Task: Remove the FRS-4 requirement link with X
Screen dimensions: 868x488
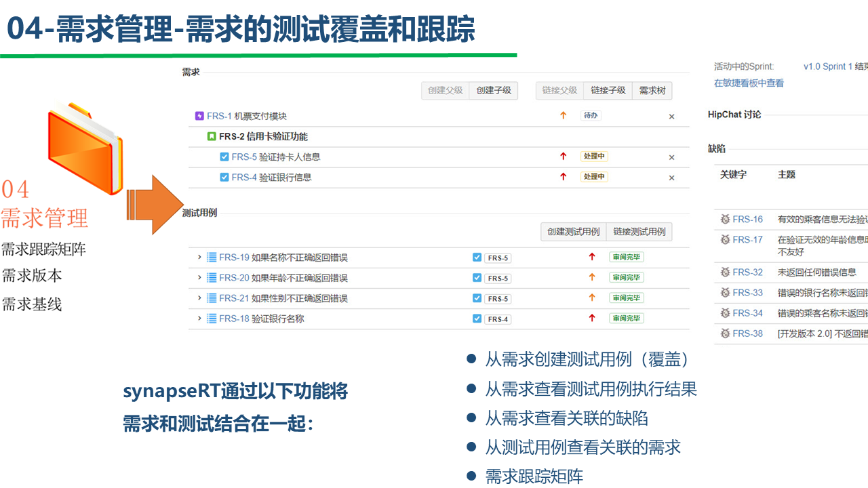Action: 672,178
